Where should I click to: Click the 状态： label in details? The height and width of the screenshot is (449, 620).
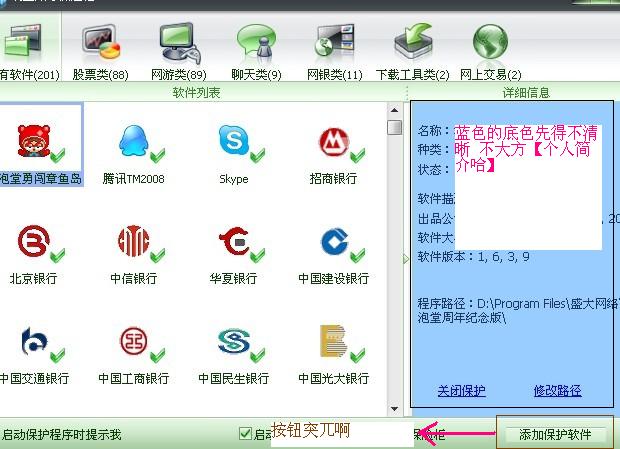[435, 170]
